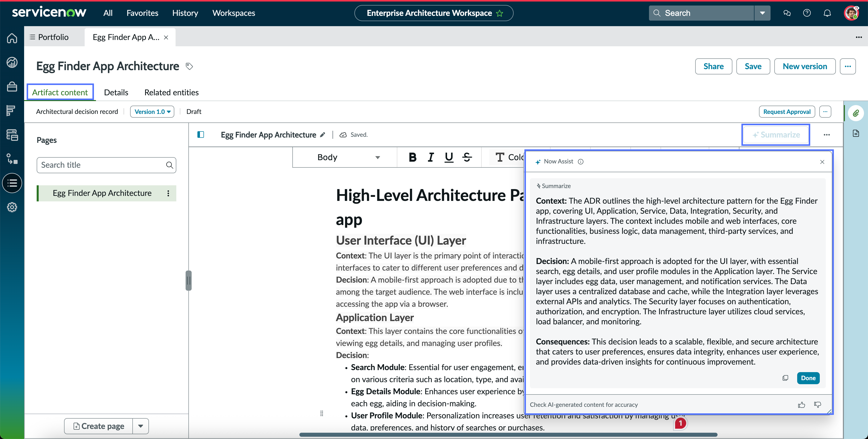Open help question mark icon
Image resolution: width=868 pixels, height=439 pixels.
pyautogui.click(x=807, y=13)
